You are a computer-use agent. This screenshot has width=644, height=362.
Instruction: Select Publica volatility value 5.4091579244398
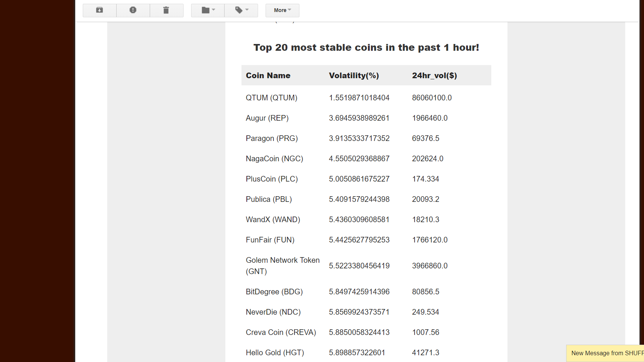[359, 199]
